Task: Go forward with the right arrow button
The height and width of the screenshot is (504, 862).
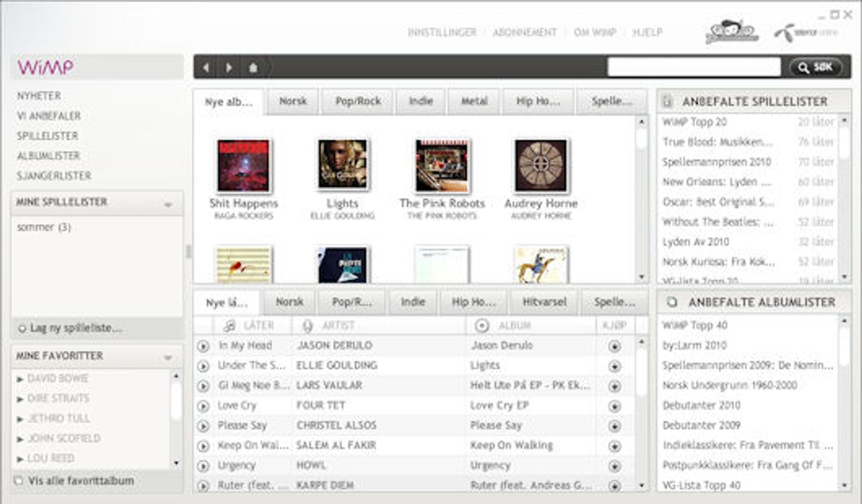Action: pyautogui.click(x=229, y=68)
